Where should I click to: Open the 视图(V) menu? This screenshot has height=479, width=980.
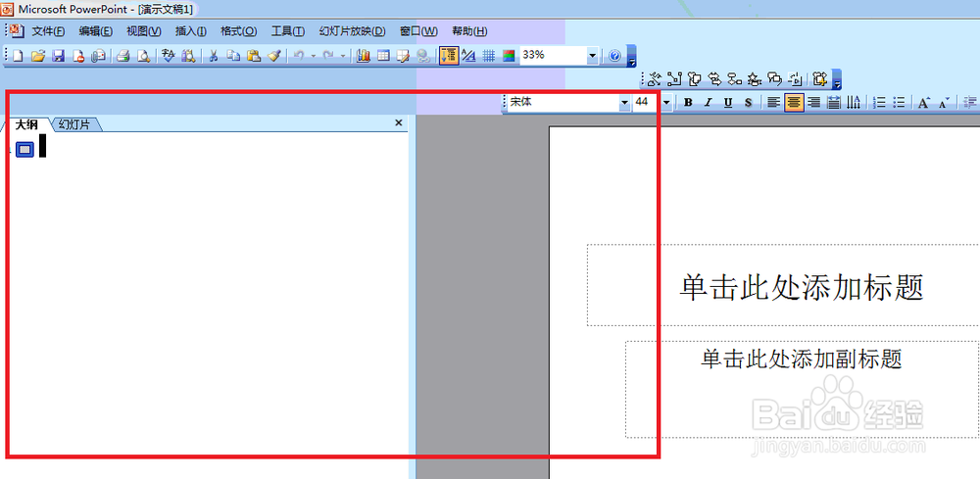[144, 31]
